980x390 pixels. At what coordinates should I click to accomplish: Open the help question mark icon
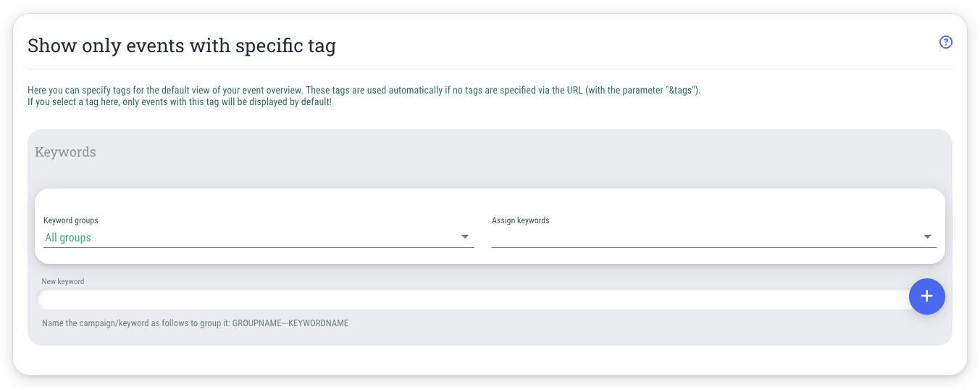[x=945, y=42]
